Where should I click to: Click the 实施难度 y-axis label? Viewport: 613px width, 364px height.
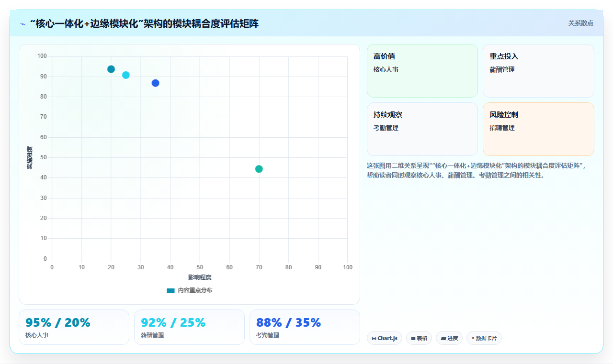[x=30, y=158]
